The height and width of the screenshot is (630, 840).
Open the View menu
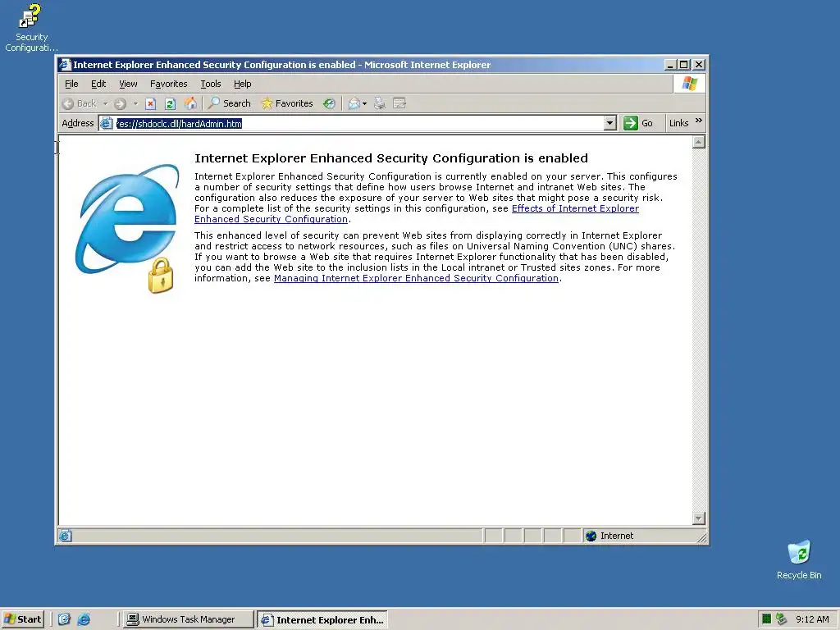128,84
